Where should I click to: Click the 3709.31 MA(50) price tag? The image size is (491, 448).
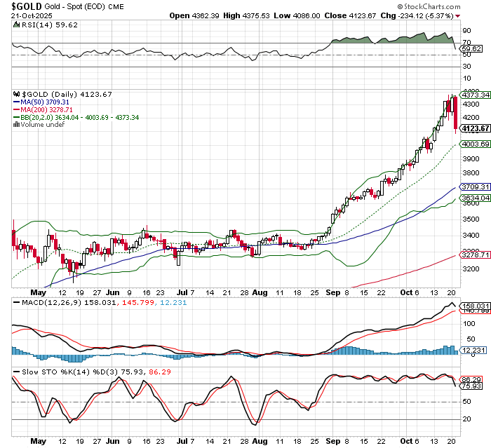(475, 187)
